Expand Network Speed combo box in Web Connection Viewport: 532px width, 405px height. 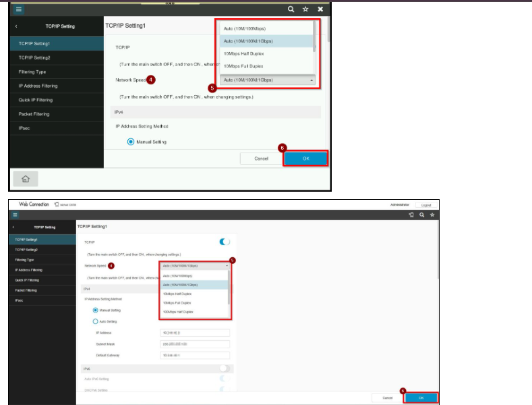pyautogui.click(x=195, y=266)
